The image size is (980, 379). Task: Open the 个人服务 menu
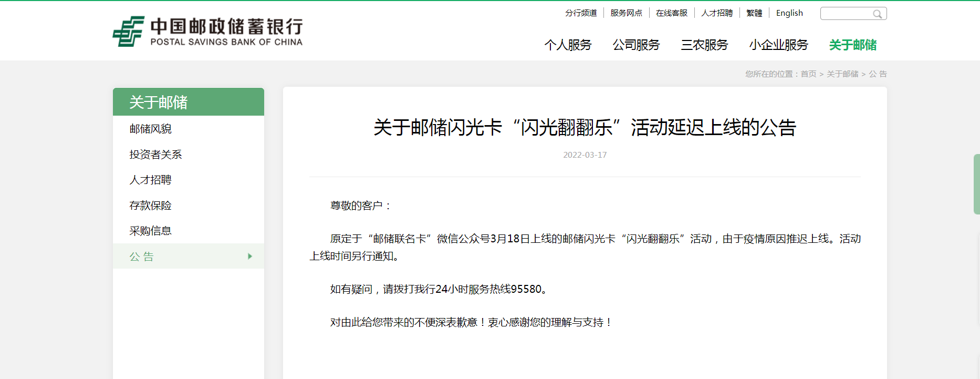(568, 45)
